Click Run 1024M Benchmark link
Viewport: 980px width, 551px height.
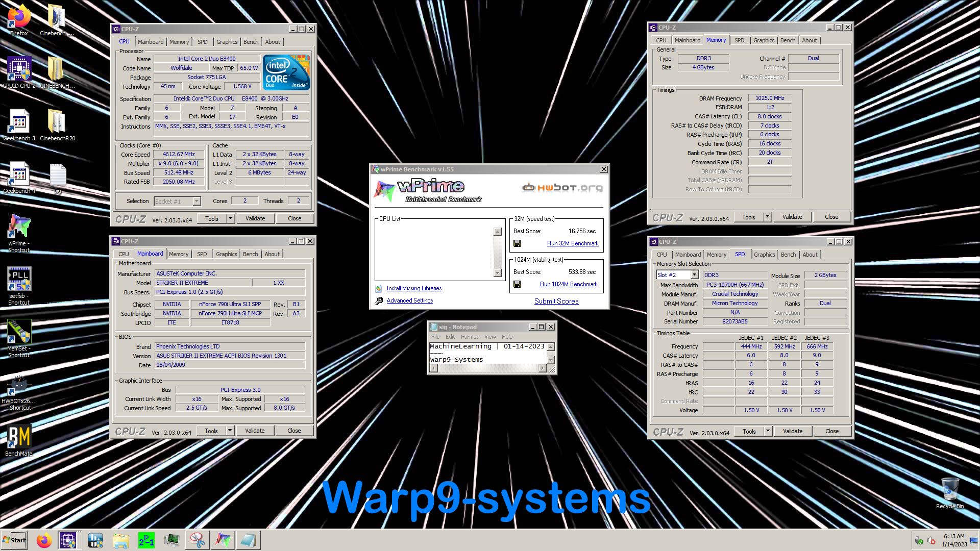point(569,284)
